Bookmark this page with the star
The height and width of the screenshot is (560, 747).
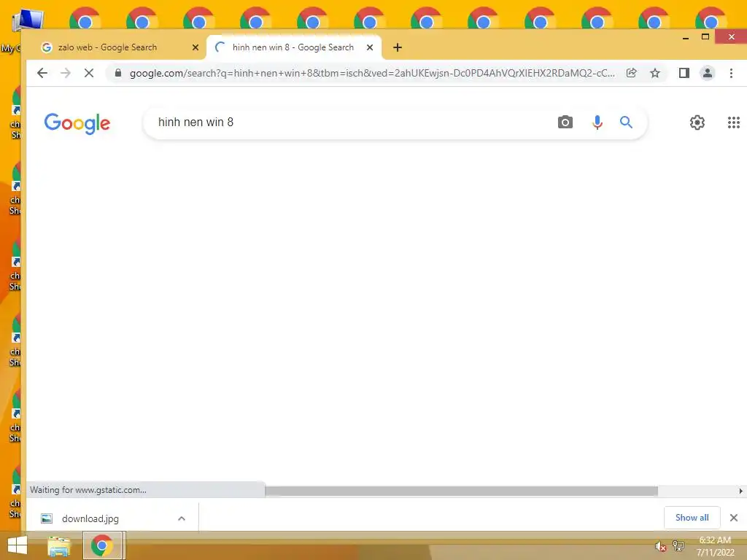tap(655, 73)
